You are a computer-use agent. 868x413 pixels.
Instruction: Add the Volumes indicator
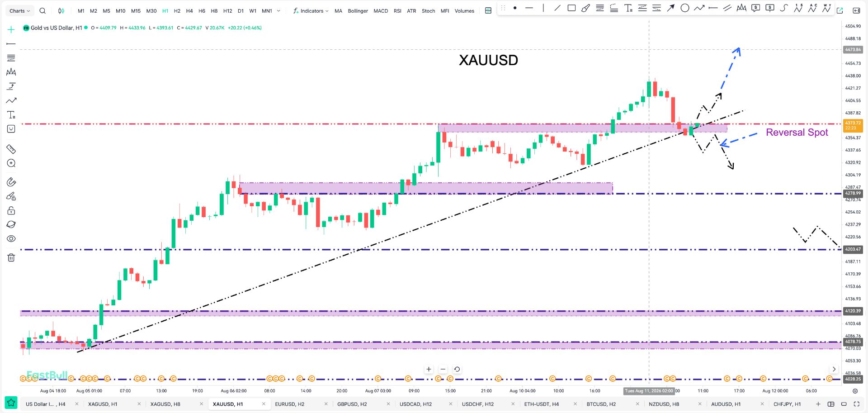(464, 11)
